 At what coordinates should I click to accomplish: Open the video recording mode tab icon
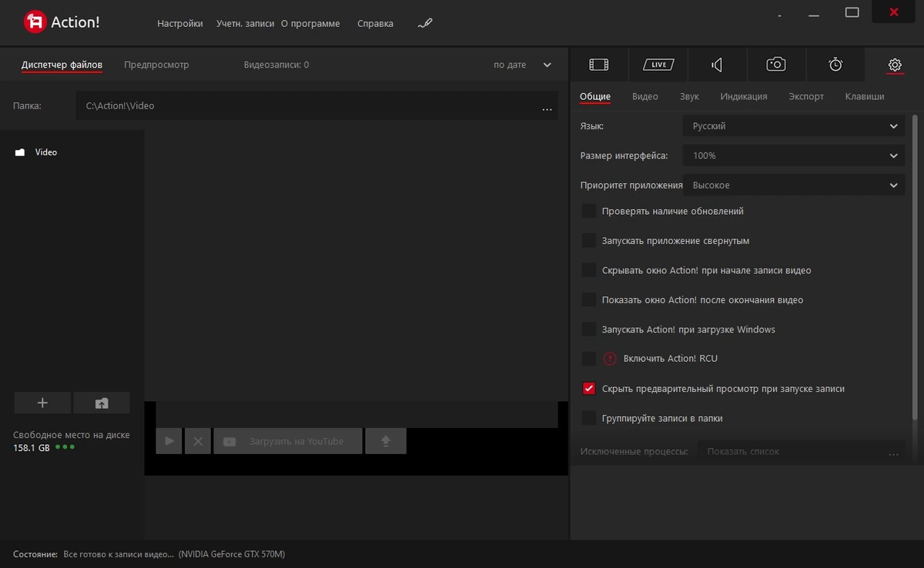(599, 65)
